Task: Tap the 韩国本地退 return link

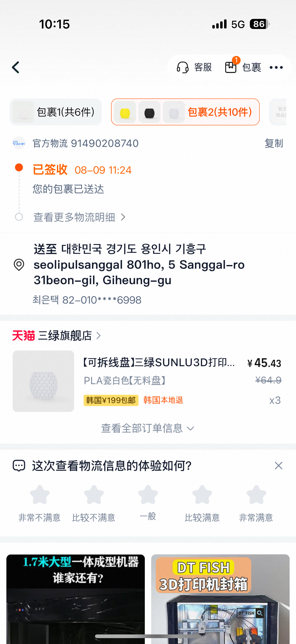Action: coord(163,400)
